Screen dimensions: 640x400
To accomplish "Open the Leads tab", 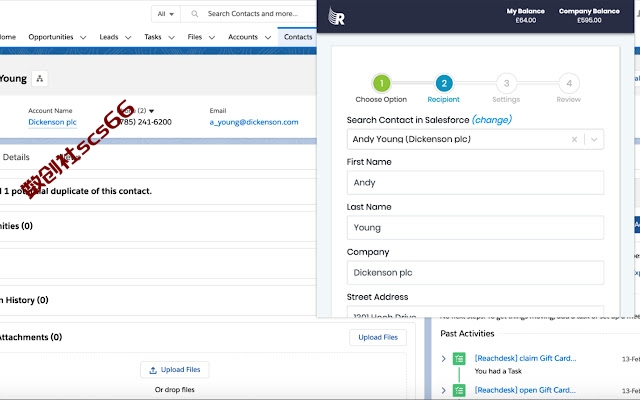I will click(x=109, y=37).
